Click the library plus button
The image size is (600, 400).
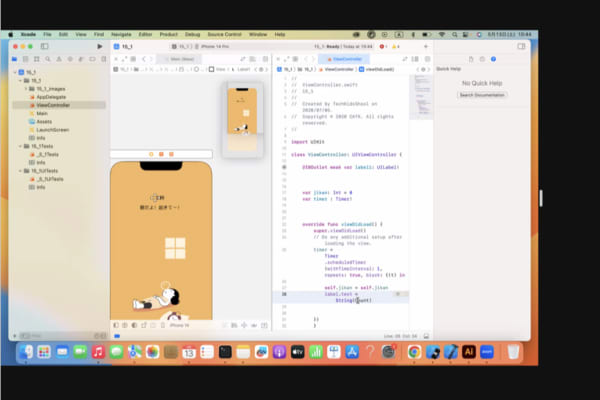426,46
